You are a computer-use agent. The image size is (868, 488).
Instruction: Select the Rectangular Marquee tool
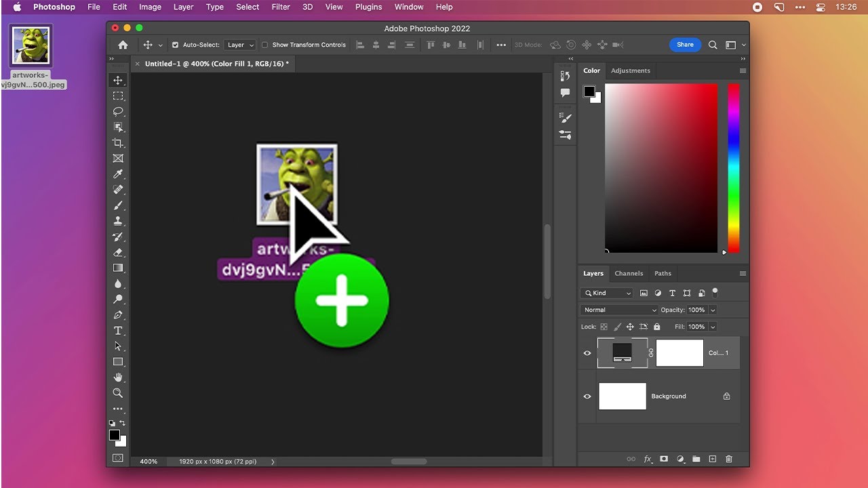coord(118,96)
